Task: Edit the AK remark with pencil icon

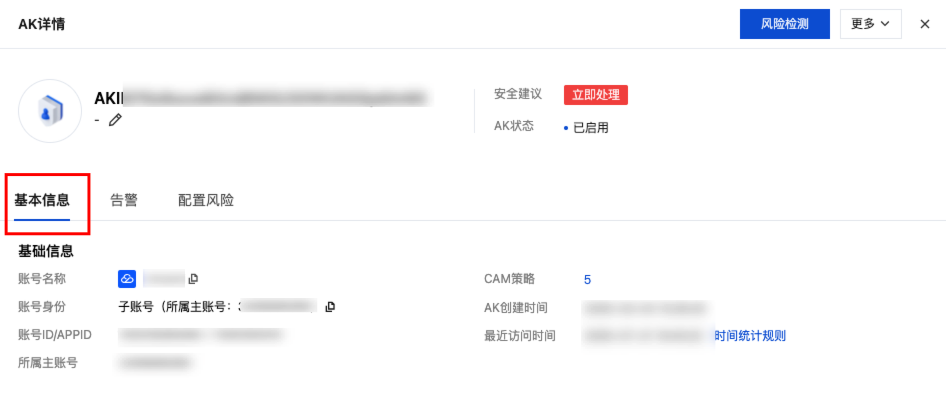Action: [x=115, y=120]
